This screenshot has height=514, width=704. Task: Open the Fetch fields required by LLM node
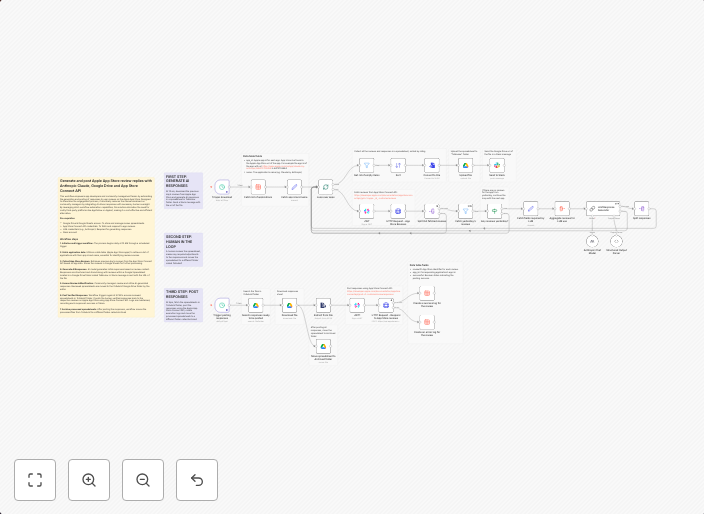pos(530,209)
